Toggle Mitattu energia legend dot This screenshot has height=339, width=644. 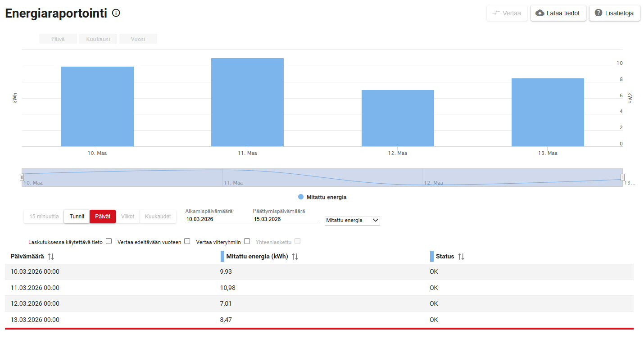pyautogui.click(x=301, y=197)
